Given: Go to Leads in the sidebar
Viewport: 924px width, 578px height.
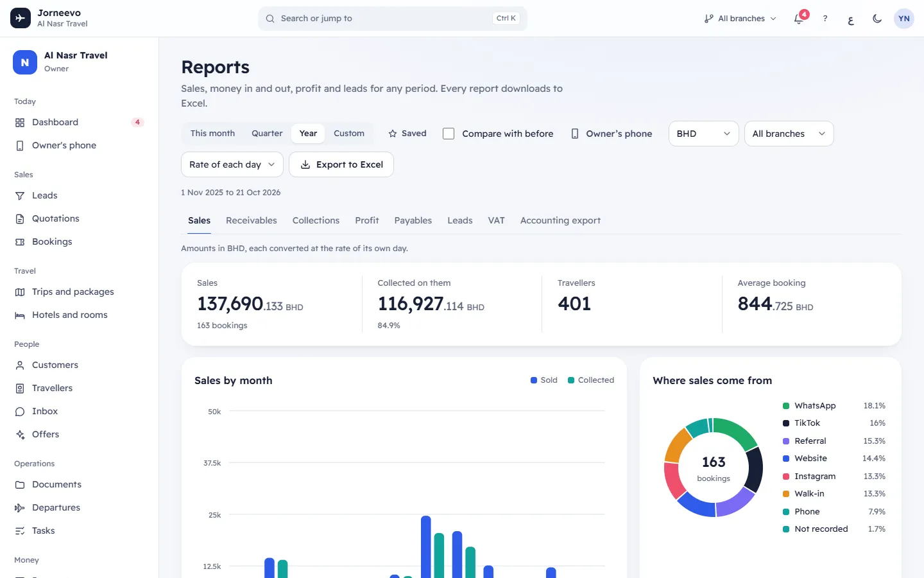Looking at the screenshot, I should tap(79, 195).
